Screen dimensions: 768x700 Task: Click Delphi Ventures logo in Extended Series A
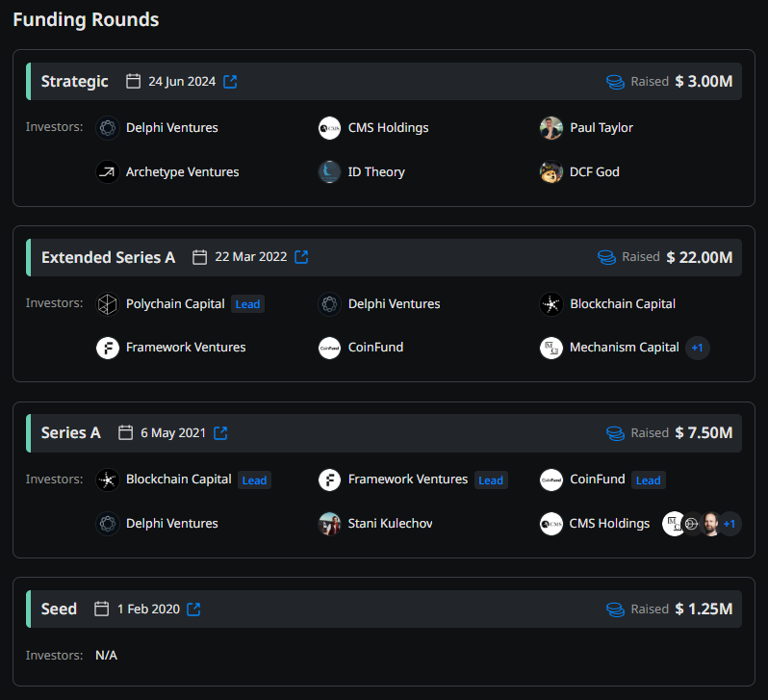[x=330, y=304]
